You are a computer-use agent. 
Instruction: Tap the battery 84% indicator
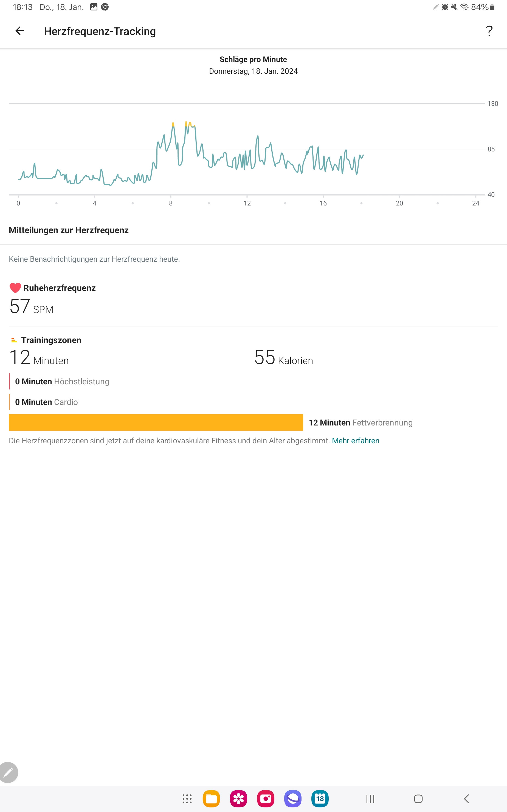pyautogui.click(x=483, y=7)
